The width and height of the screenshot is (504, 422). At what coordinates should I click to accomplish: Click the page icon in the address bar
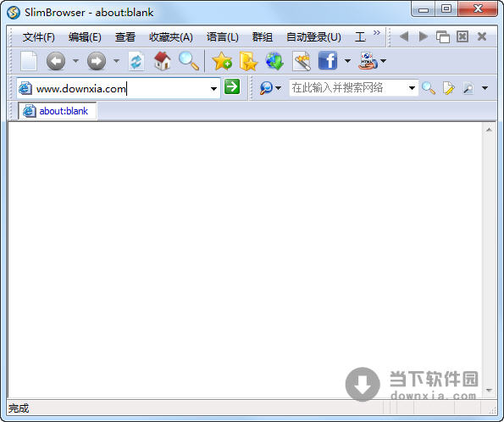point(25,88)
